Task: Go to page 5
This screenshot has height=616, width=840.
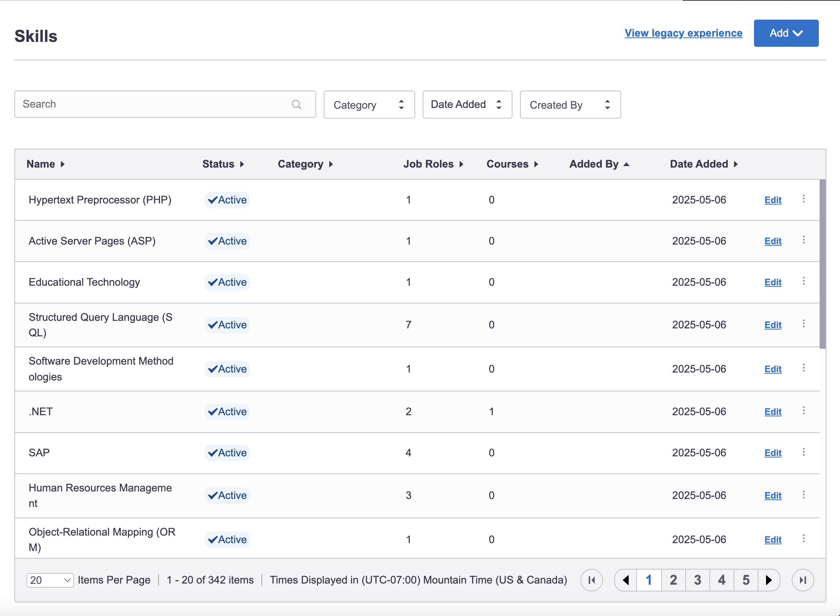Action: point(746,580)
